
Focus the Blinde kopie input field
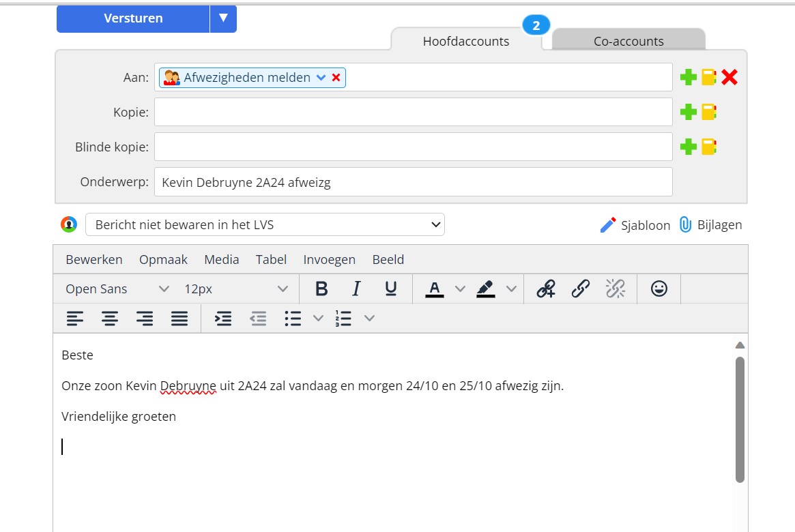point(414,147)
